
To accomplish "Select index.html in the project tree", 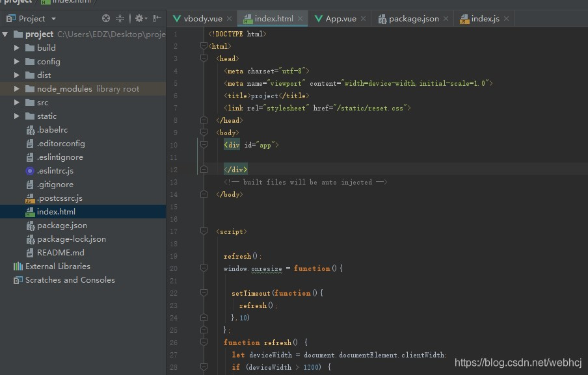I will (x=83, y=212).
